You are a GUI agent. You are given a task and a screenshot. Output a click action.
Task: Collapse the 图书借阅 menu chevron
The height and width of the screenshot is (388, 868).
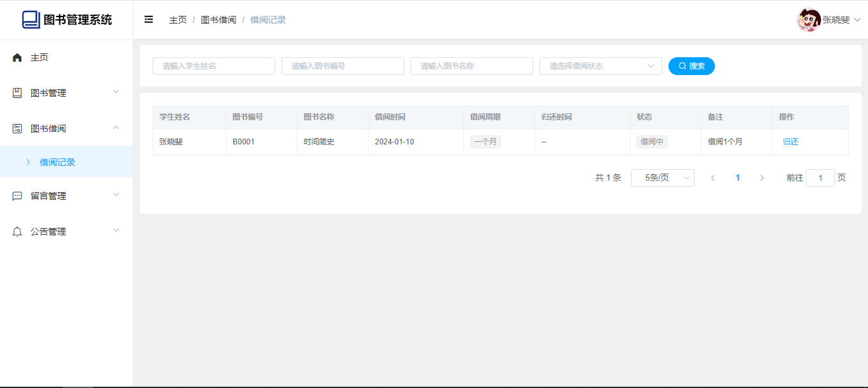click(116, 128)
